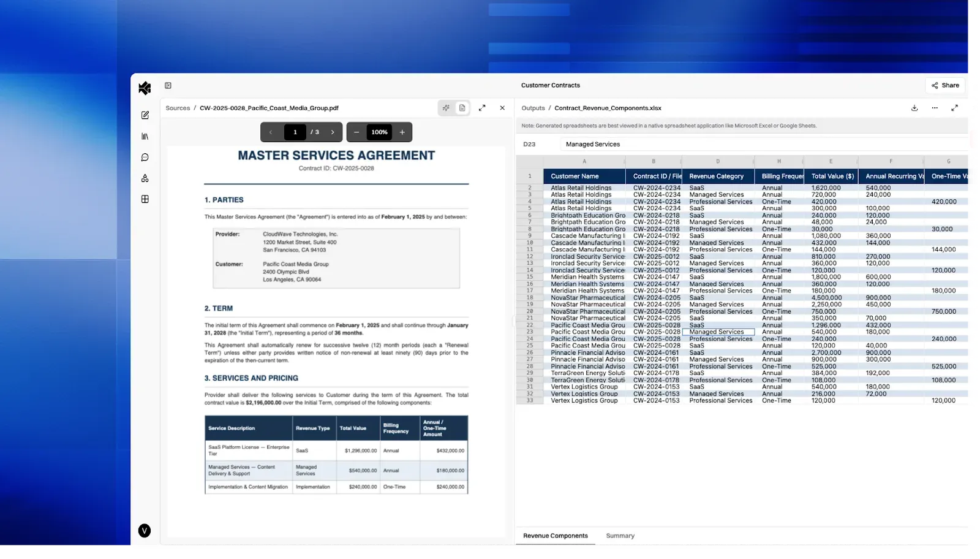
Task: Click the PDF file name in breadcrumb
Action: (269, 108)
